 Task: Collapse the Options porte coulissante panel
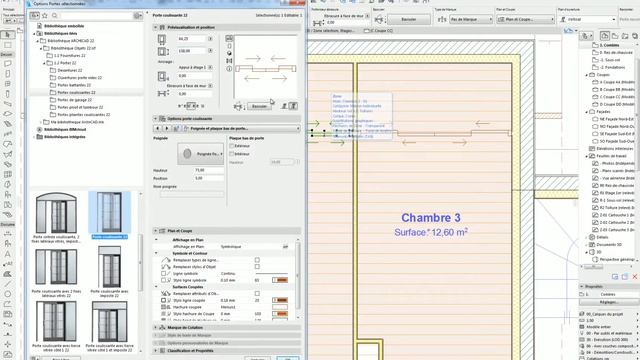(156, 119)
